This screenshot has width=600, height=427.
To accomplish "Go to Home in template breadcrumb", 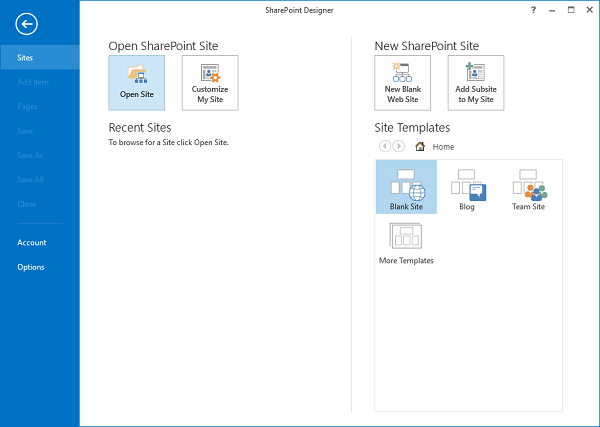I will pos(443,147).
